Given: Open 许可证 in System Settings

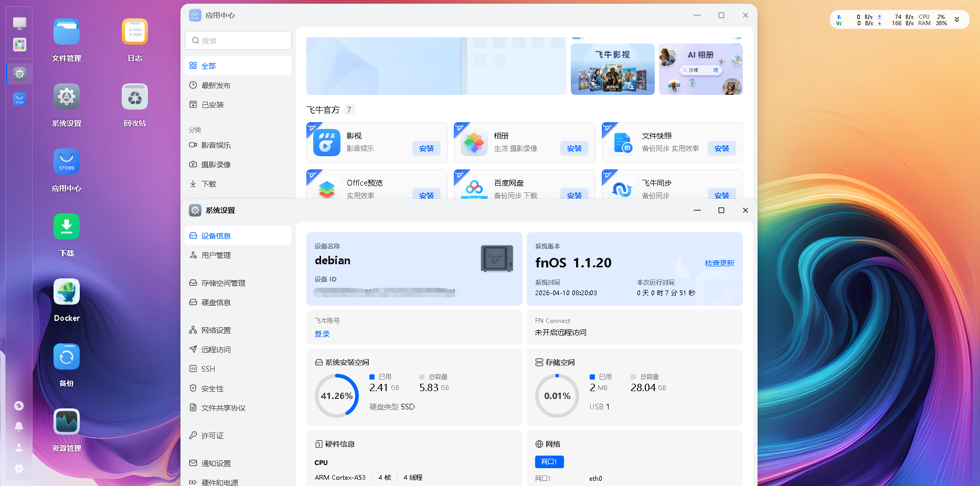Looking at the screenshot, I should click(x=238, y=436).
